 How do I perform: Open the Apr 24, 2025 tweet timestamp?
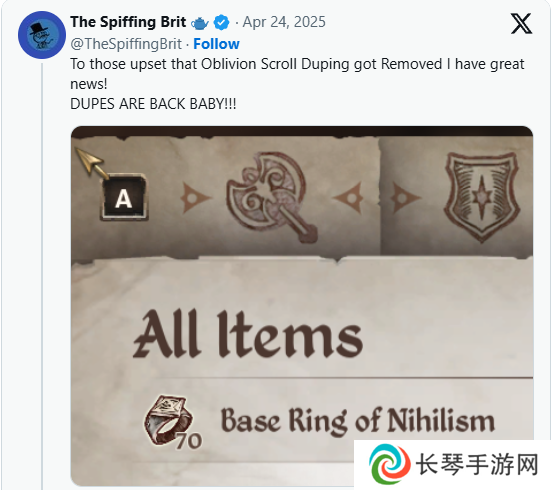click(x=284, y=22)
